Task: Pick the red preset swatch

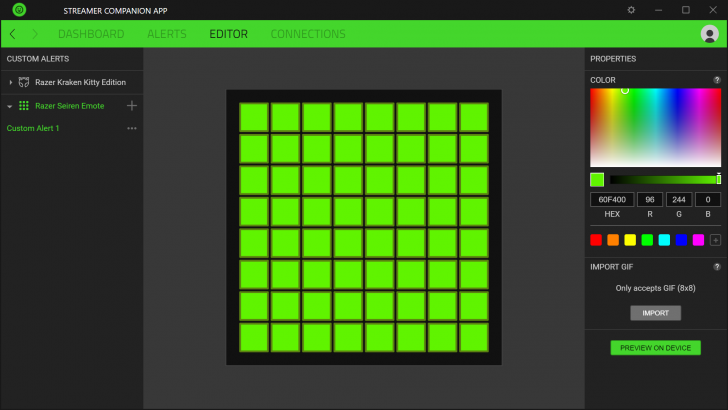Action: (596, 240)
